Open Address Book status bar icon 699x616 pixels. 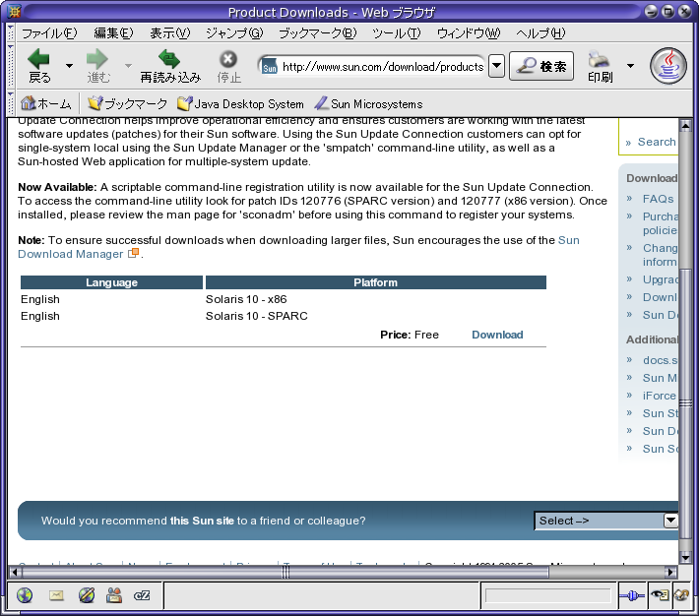click(114, 595)
